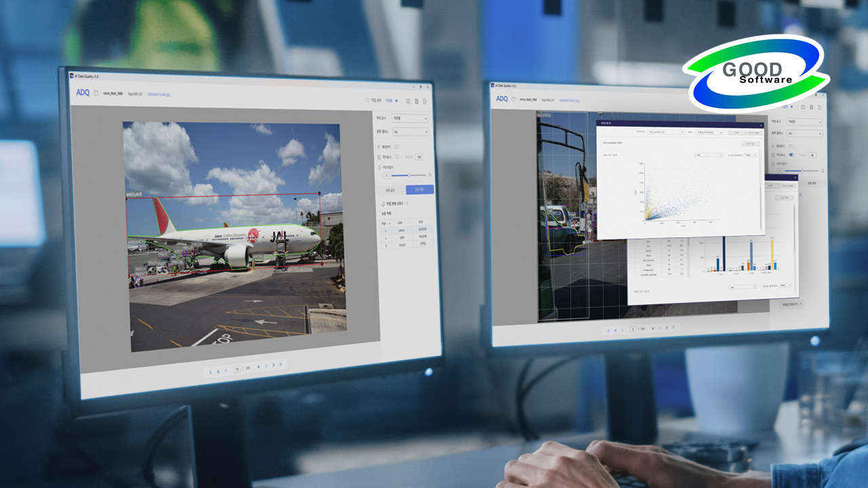Toggle the grid display switch in left window
Image resolution: width=868 pixels, height=488 pixels.
coord(397,156)
